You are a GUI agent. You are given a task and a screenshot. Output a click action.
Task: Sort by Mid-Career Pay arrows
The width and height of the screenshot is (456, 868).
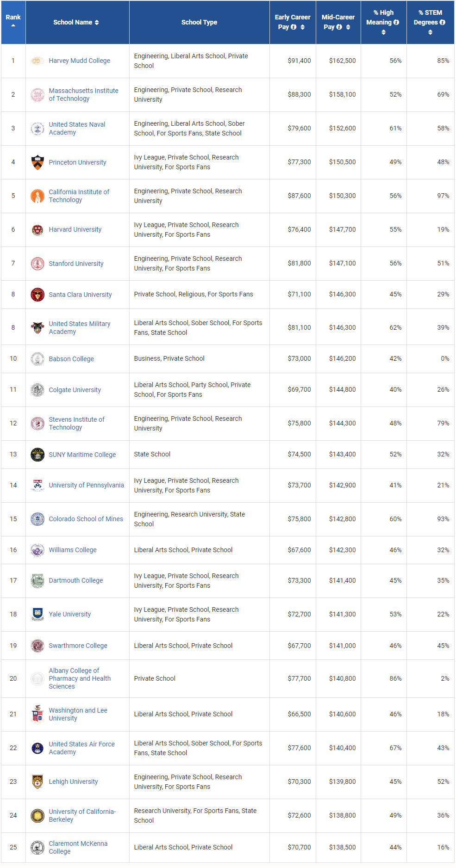(348, 27)
